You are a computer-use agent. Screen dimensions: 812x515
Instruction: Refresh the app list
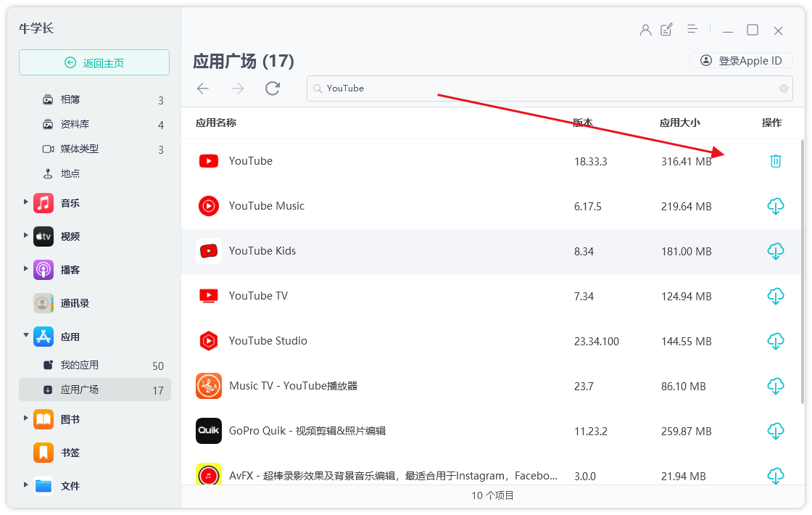pyautogui.click(x=272, y=88)
